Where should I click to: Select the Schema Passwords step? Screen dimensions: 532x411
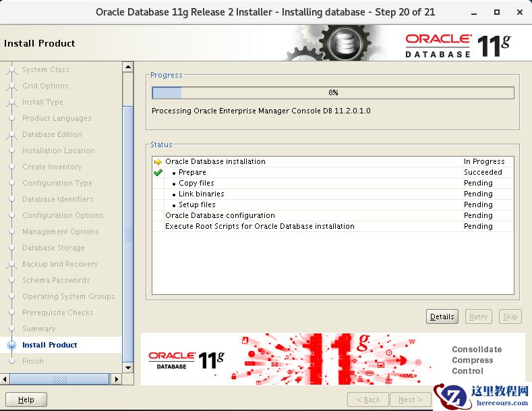click(56, 280)
